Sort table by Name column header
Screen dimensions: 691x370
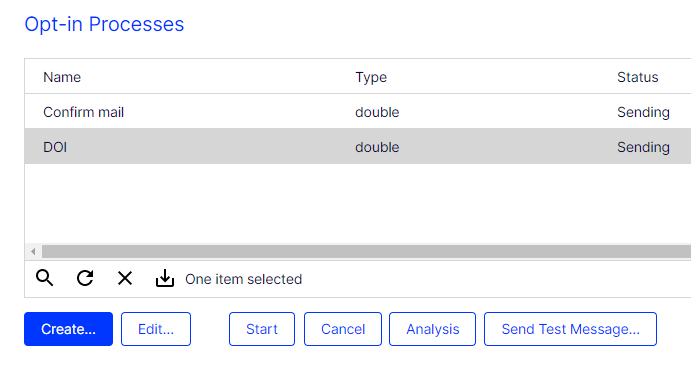[x=62, y=77]
